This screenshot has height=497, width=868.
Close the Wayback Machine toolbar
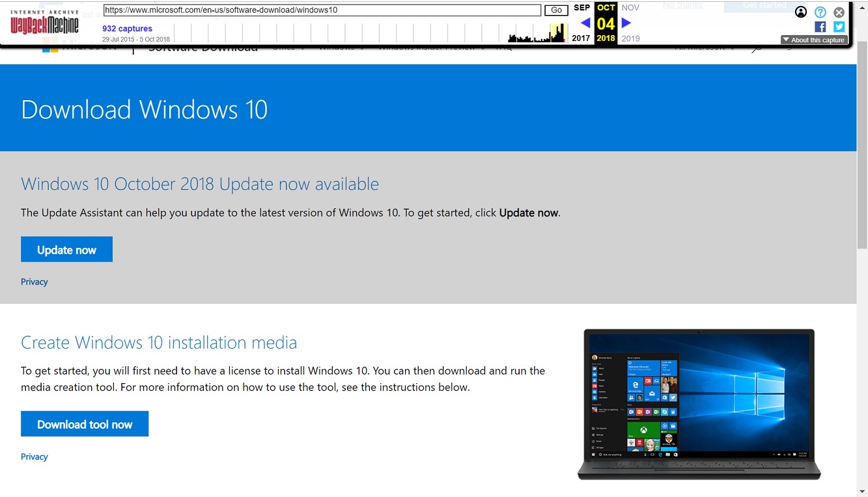coord(839,12)
